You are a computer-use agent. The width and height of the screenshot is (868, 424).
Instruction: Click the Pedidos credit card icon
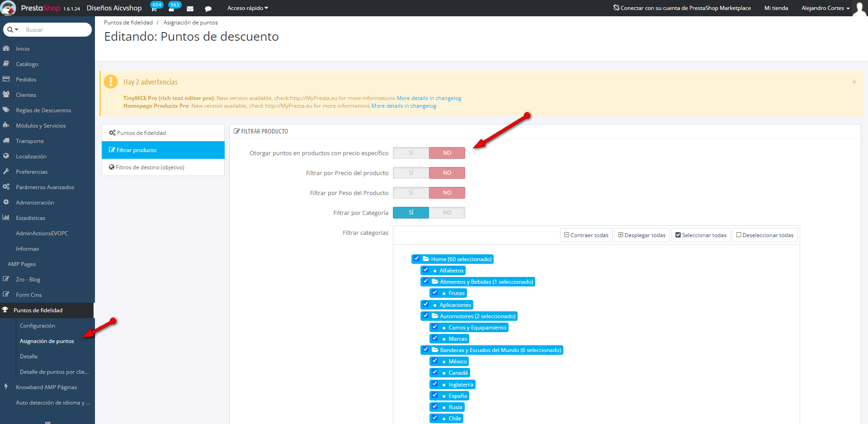[x=6, y=79]
